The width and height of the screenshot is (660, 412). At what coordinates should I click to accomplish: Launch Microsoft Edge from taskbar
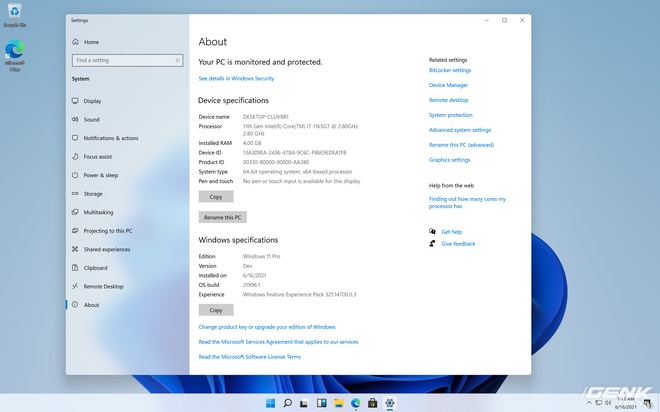356,403
